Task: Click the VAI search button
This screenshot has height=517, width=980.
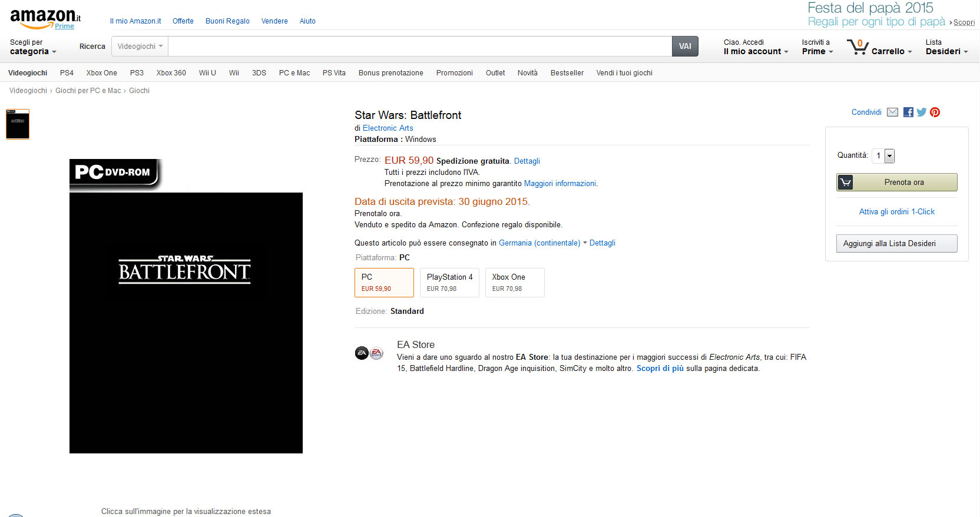Action: [685, 47]
